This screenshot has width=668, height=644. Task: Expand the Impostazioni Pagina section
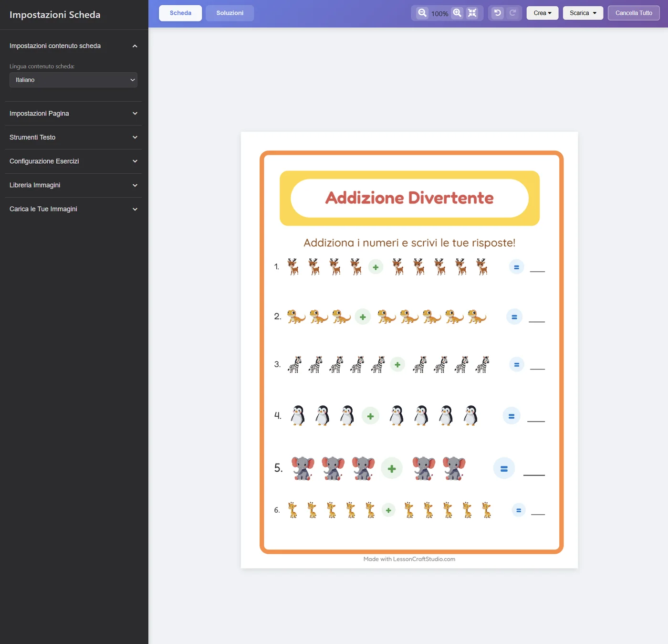pyautogui.click(x=73, y=114)
